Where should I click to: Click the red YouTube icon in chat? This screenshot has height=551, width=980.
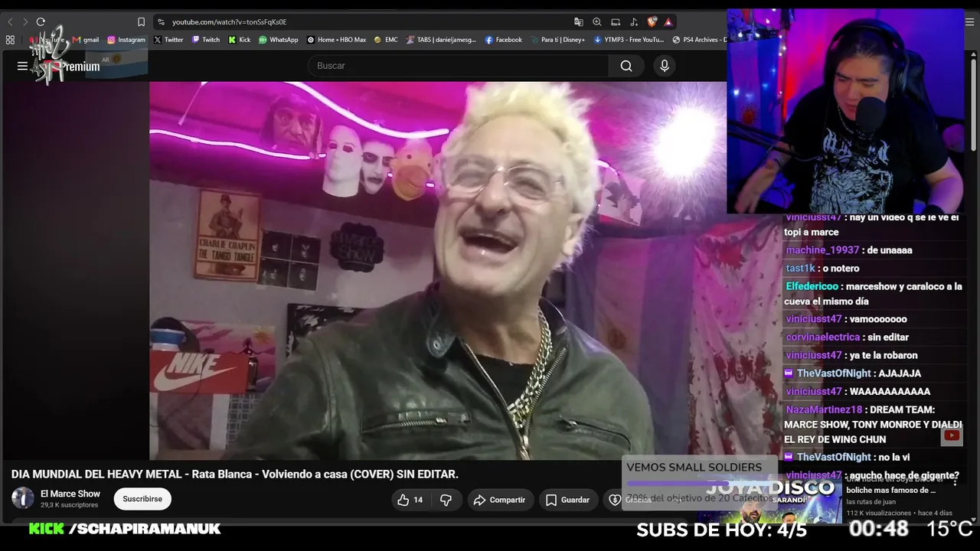click(x=952, y=435)
